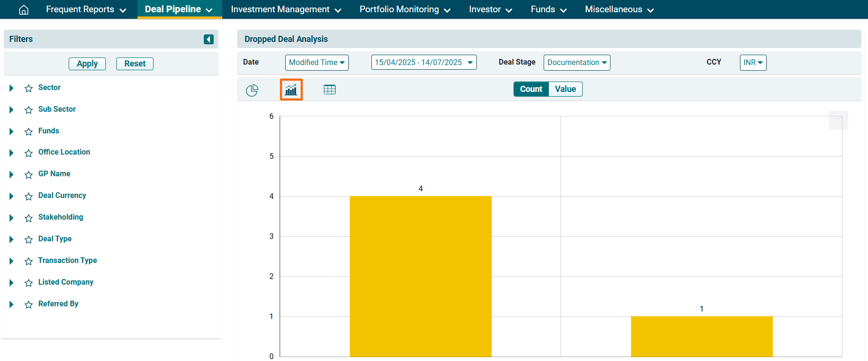Switch to pie chart view
Image resolution: width=868 pixels, height=361 pixels.
tap(252, 90)
